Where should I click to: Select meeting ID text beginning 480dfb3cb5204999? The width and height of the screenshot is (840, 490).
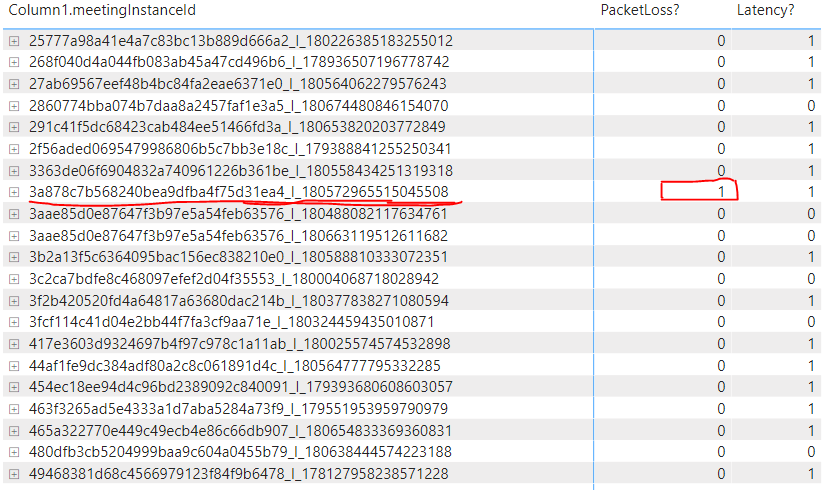click(x=240, y=452)
